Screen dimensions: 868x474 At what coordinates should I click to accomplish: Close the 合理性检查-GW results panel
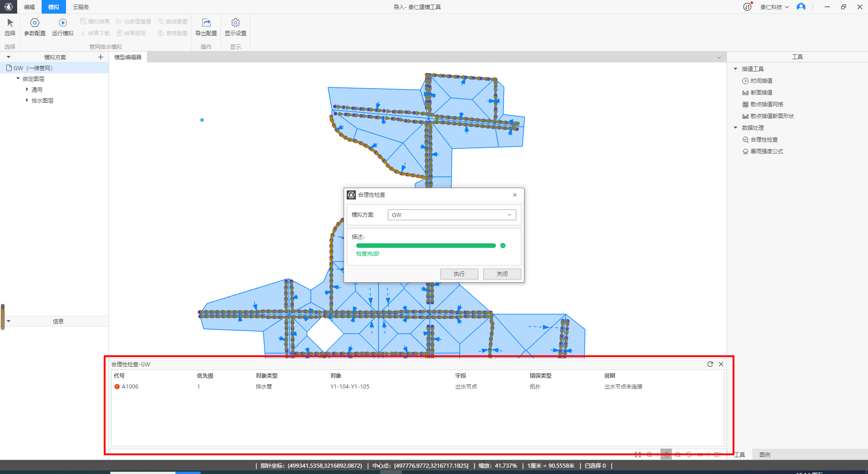(x=721, y=364)
